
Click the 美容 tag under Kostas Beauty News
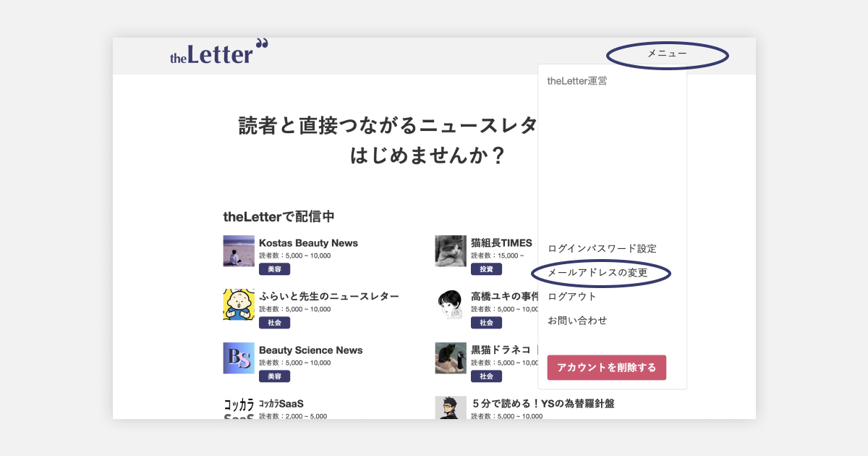point(274,269)
